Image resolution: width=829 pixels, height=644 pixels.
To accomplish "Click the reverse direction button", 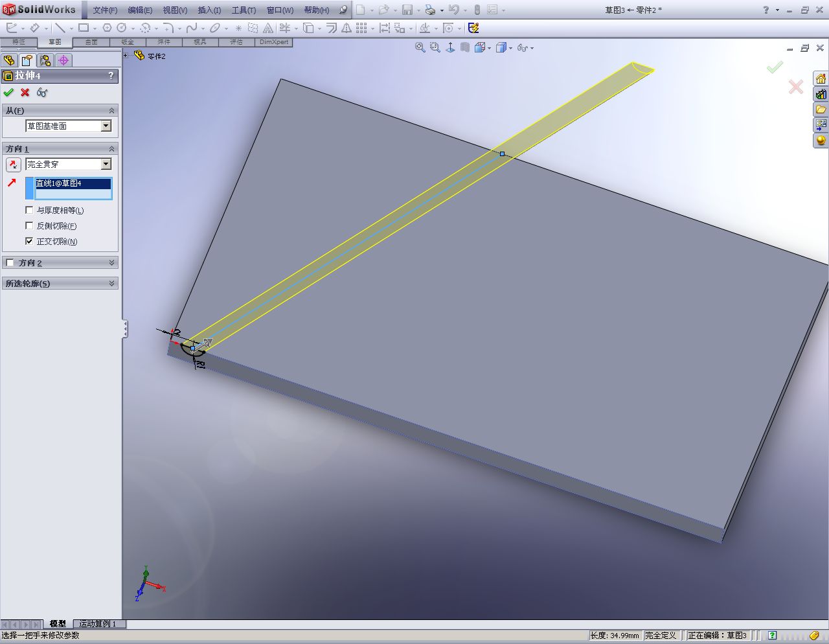I will pos(13,165).
